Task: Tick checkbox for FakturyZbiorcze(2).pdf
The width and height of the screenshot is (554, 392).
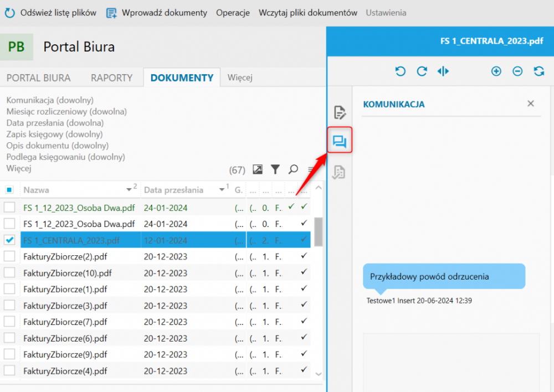Action: click(9, 256)
